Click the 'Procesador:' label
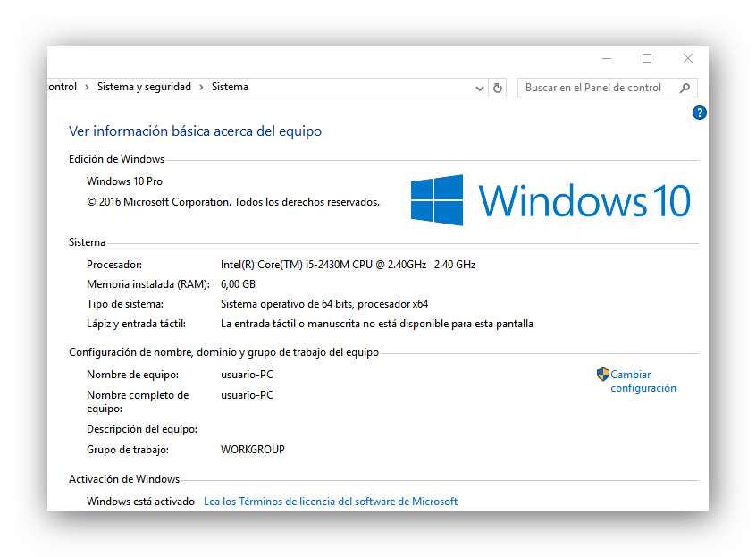Viewport: 756px width, 557px height. pos(114,265)
